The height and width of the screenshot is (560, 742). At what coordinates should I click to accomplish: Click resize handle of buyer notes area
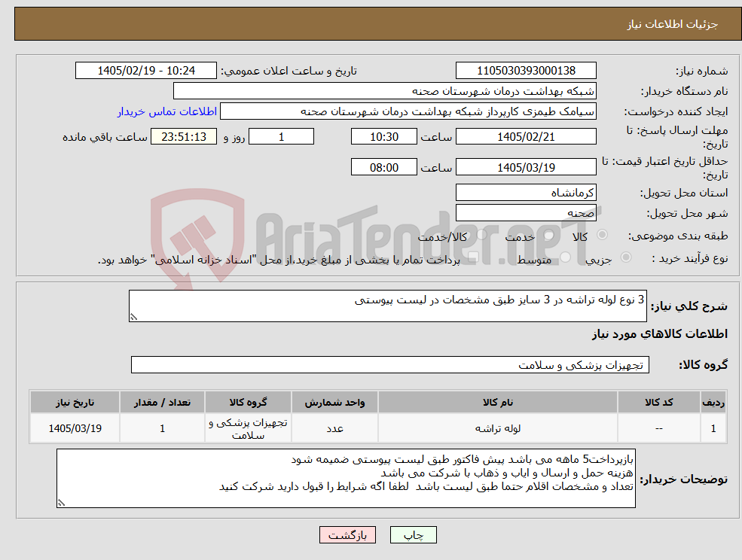[x=61, y=504]
